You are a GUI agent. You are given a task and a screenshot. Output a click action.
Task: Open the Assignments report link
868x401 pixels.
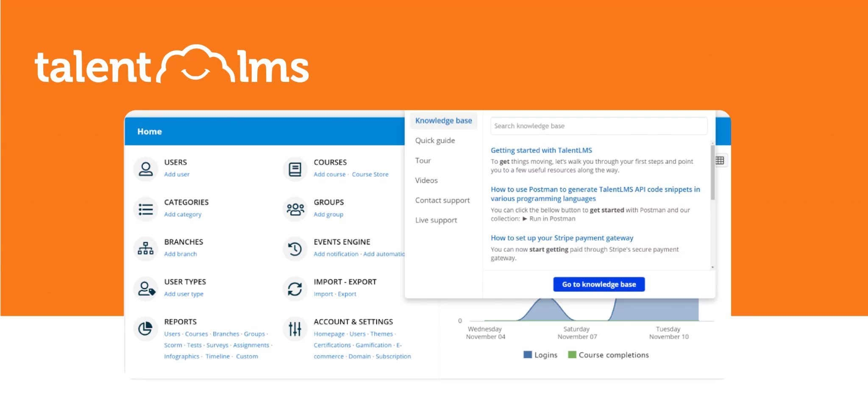click(251, 345)
